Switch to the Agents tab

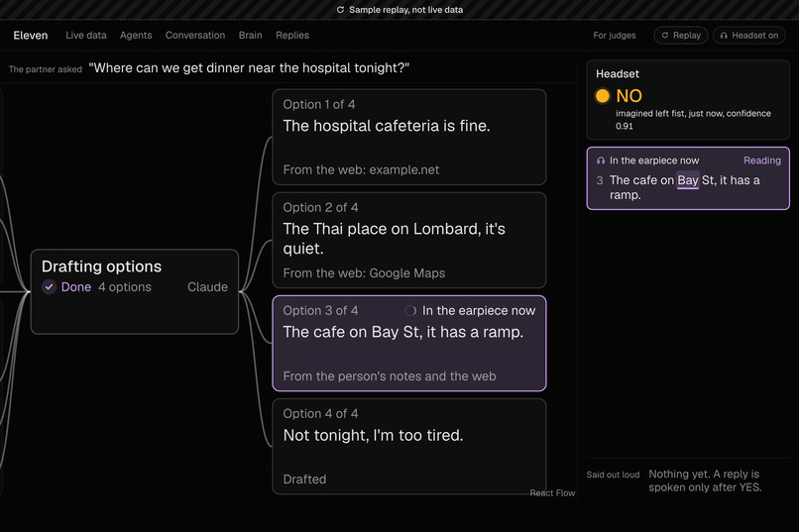pyautogui.click(x=136, y=35)
